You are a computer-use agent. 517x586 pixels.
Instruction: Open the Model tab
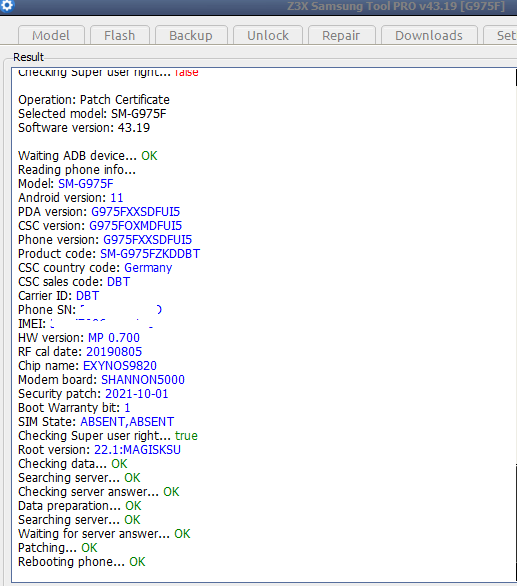(x=51, y=36)
